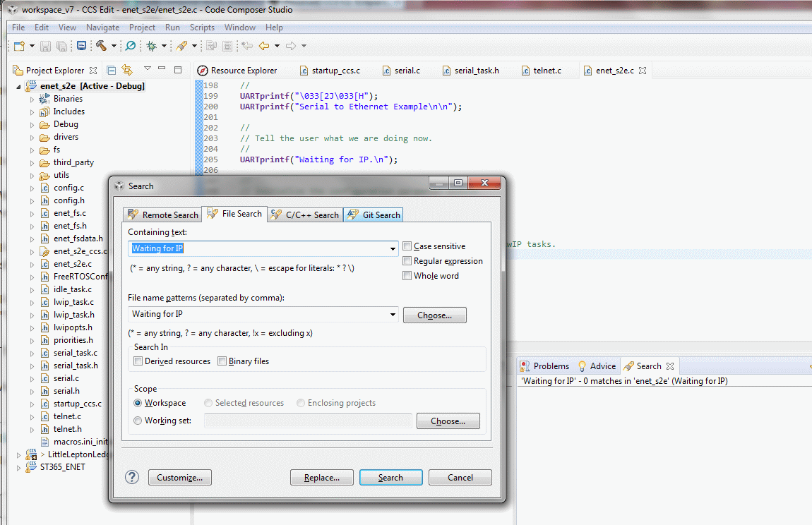Switch to the Advice view tab
Image resolution: width=812 pixels, height=525 pixels.
click(x=597, y=366)
